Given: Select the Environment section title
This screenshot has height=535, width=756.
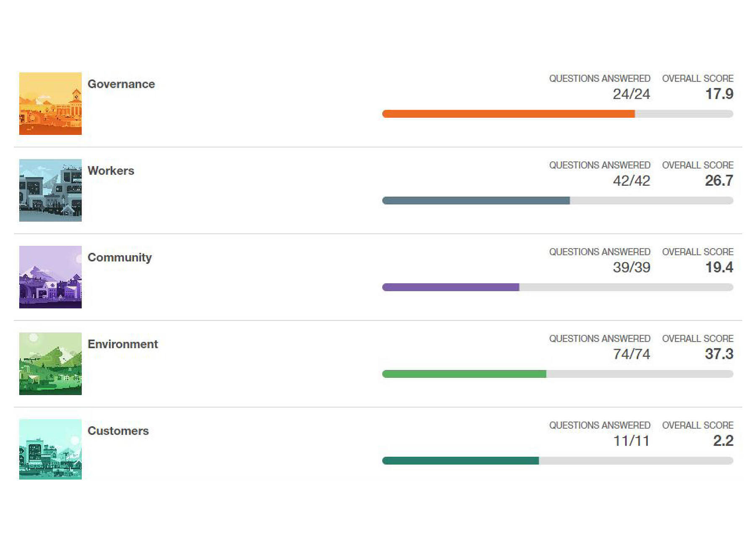Looking at the screenshot, I should pos(123,344).
